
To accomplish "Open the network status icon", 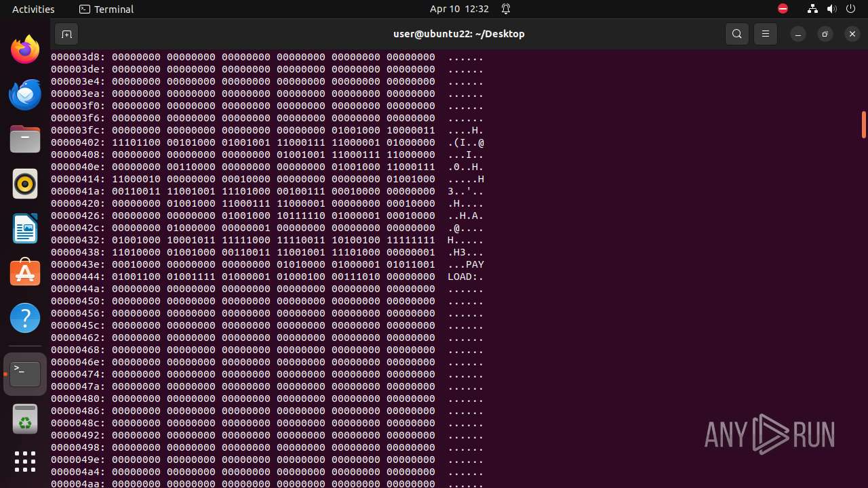I will (812, 9).
